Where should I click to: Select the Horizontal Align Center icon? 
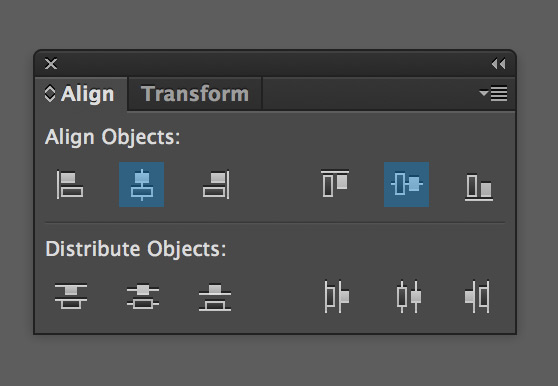tap(142, 185)
